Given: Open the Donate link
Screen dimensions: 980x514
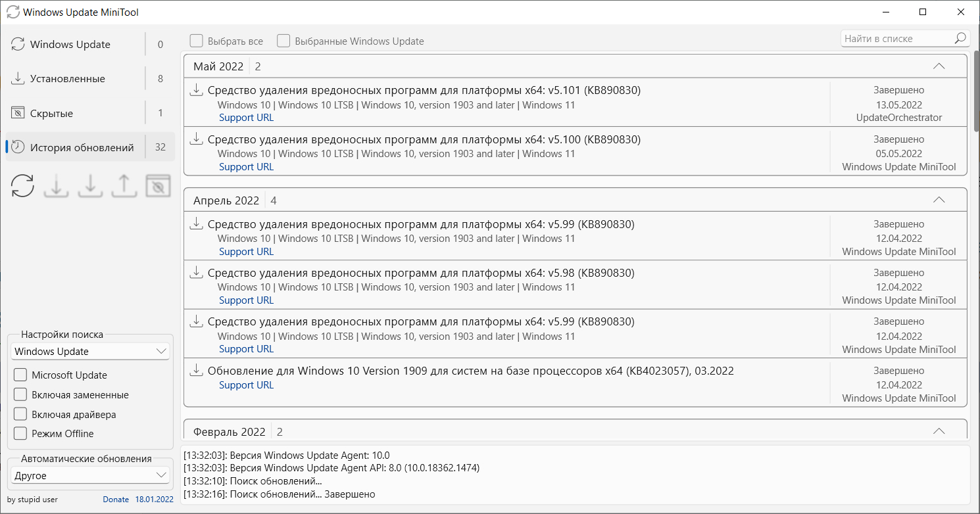Looking at the screenshot, I should pyautogui.click(x=116, y=500).
